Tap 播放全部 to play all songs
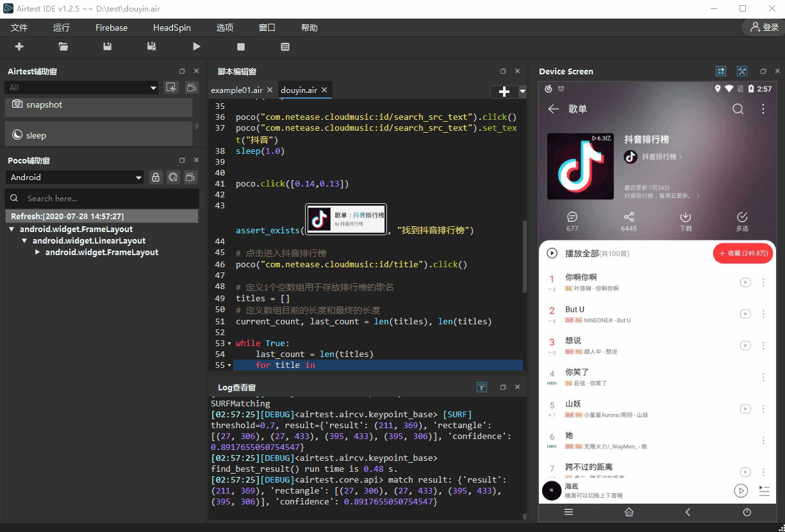The image size is (785, 532). [x=588, y=253]
